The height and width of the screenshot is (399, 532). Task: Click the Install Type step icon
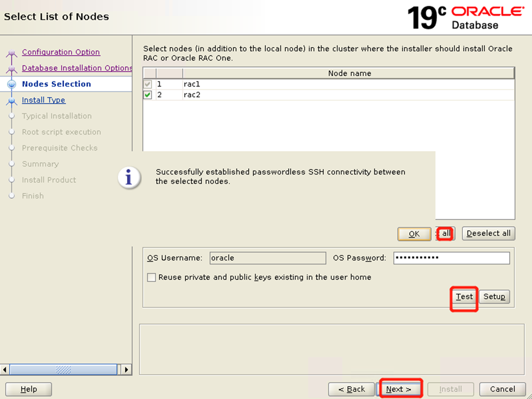[x=11, y=101]
